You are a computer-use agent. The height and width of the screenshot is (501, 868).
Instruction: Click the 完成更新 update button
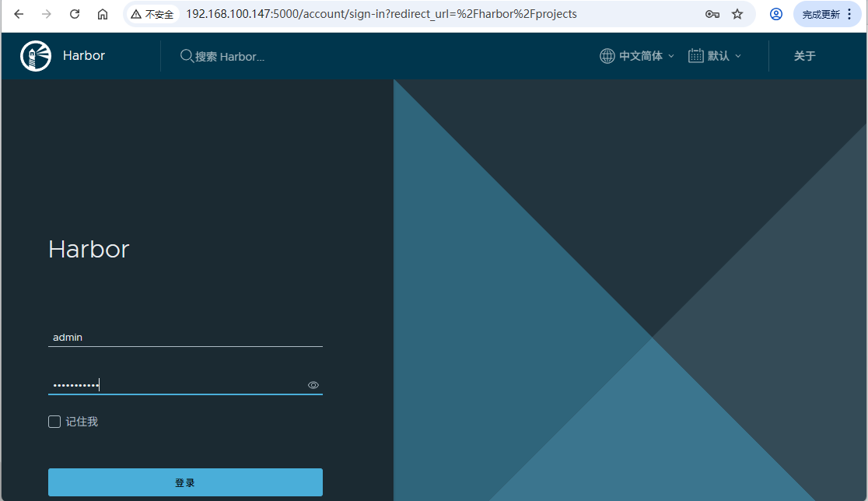[x=821, y=15]
